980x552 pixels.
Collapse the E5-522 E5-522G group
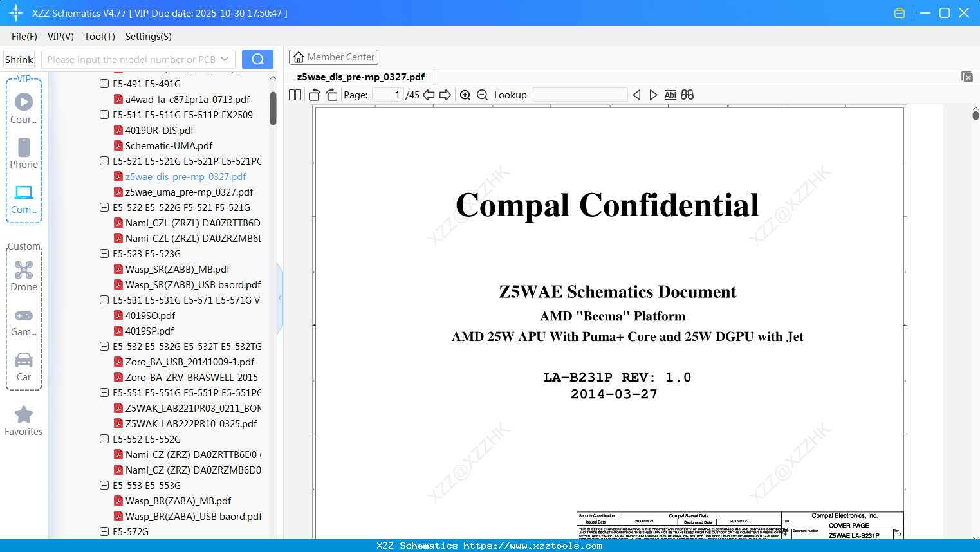click(104, 207)
